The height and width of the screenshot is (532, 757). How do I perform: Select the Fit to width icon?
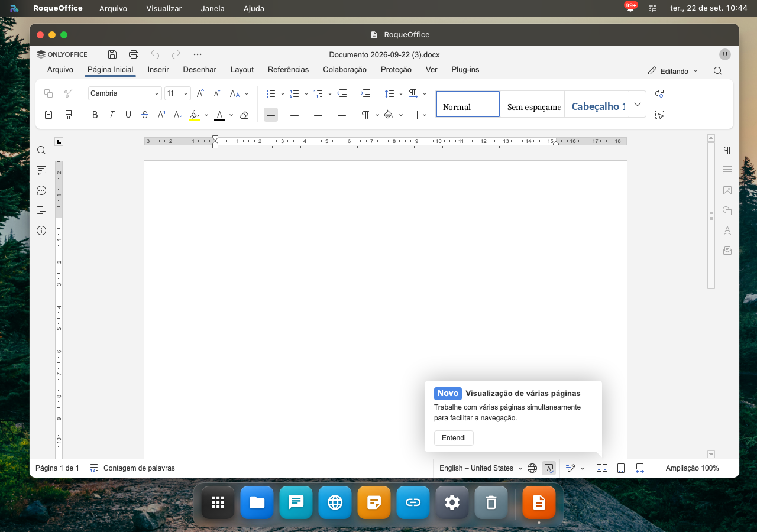pyautogui.click(x=640, y=468)
